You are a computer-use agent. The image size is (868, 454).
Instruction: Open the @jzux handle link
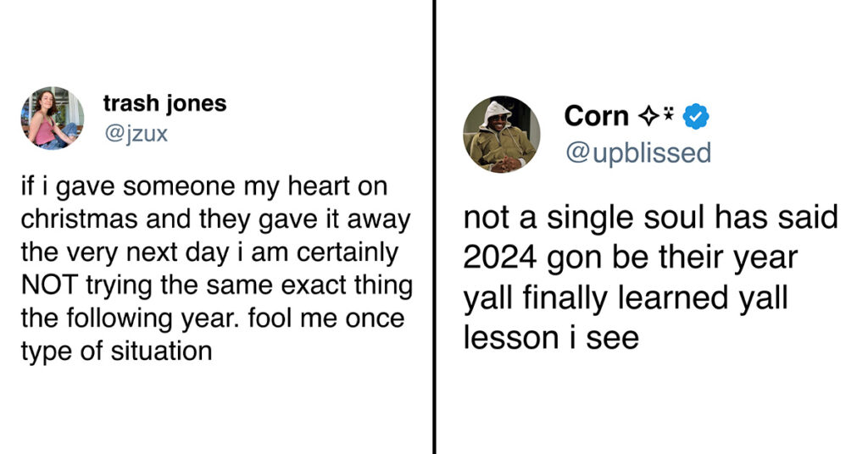(x=136, y=134)
